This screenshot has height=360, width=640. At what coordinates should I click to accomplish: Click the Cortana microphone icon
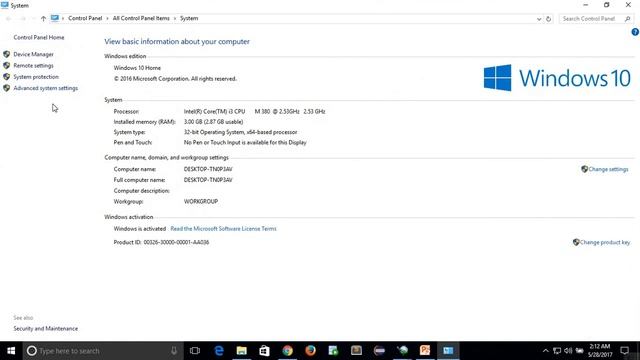[x=174, y=351]
